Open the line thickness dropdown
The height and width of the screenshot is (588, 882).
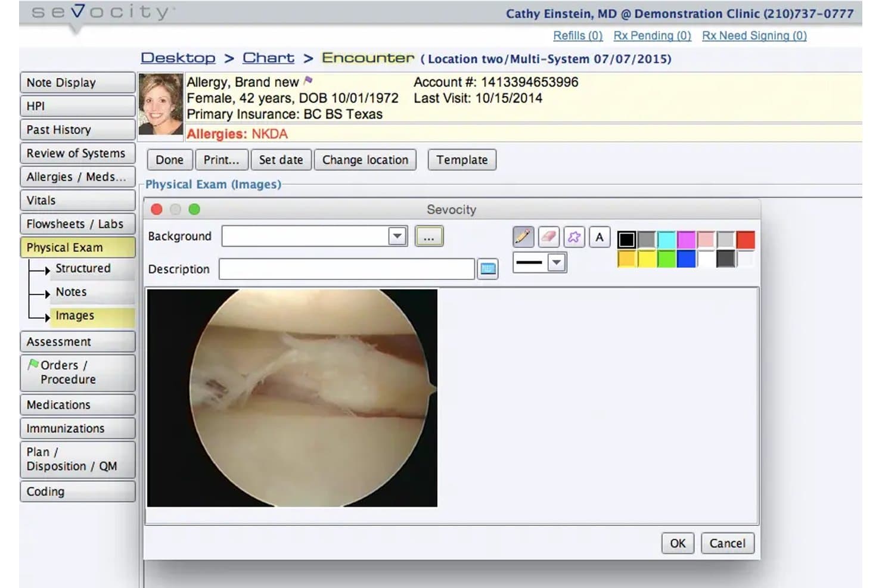(557, 262)
